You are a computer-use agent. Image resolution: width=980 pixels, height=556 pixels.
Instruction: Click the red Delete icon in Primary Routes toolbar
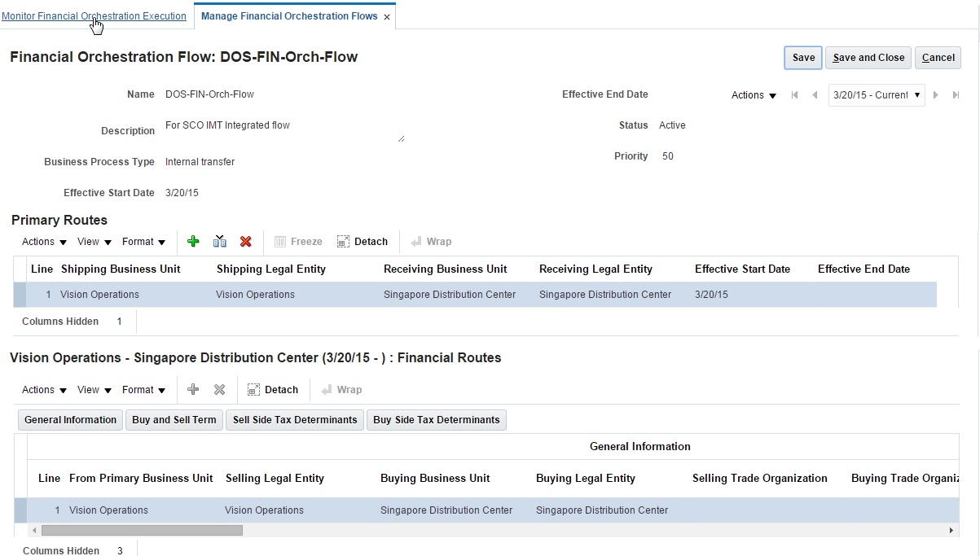coord(246,241)
